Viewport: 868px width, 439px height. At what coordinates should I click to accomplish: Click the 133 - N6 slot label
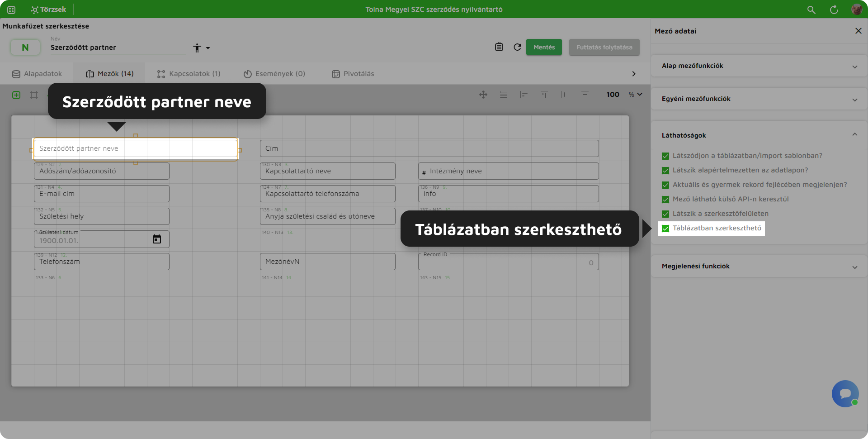click(x=45, y=278)
